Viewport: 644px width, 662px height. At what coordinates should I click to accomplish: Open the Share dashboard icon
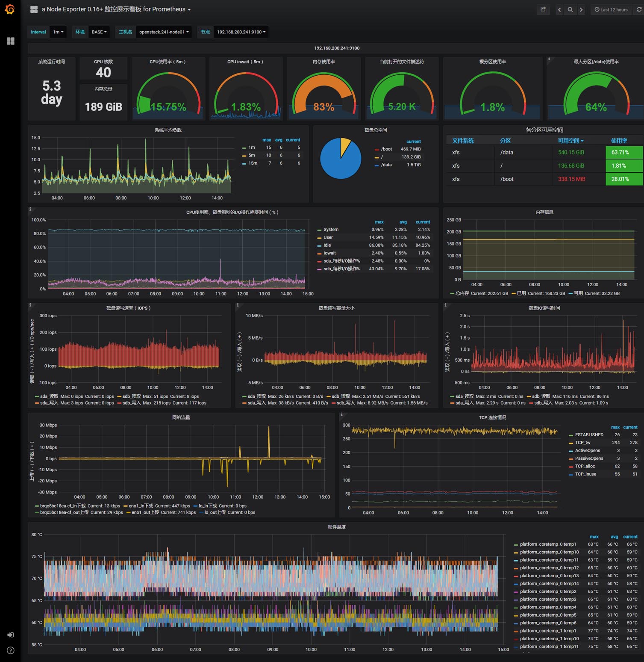point(543,9)
